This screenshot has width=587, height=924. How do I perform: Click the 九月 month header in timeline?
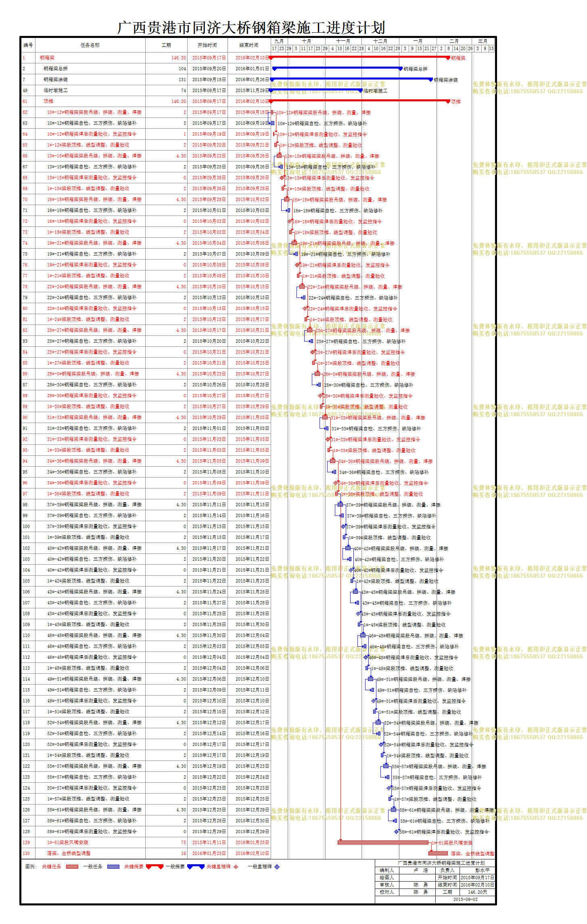click(x=279, y=41)
